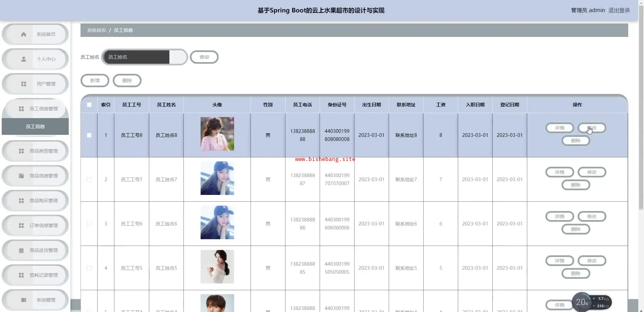644x312 pixels.
Task: Click the home icon beside 系统首页
Action: click(23, 34)
